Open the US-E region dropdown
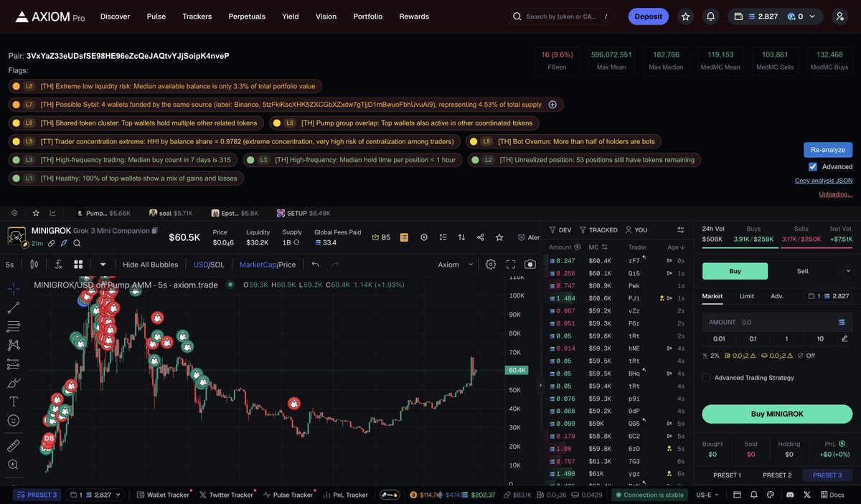The height and width of the screenshot is (504, 861). [x=707, y=495]
